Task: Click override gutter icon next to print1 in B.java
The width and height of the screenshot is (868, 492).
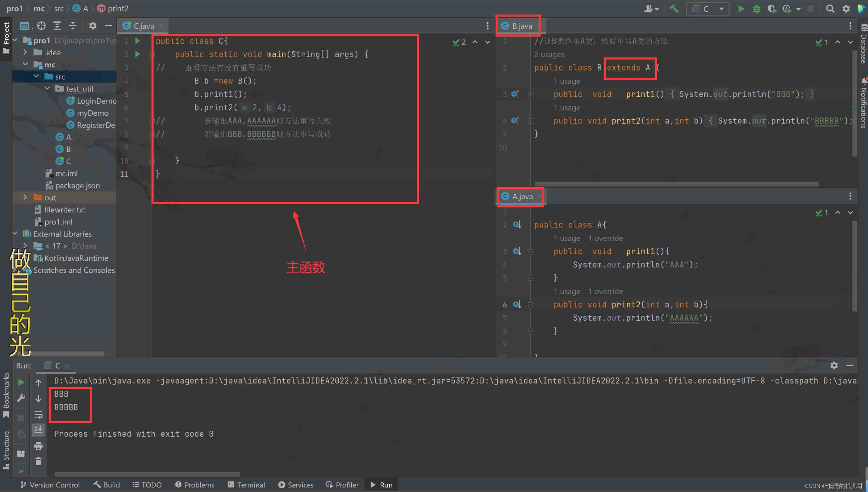Action: pos(515,94)
